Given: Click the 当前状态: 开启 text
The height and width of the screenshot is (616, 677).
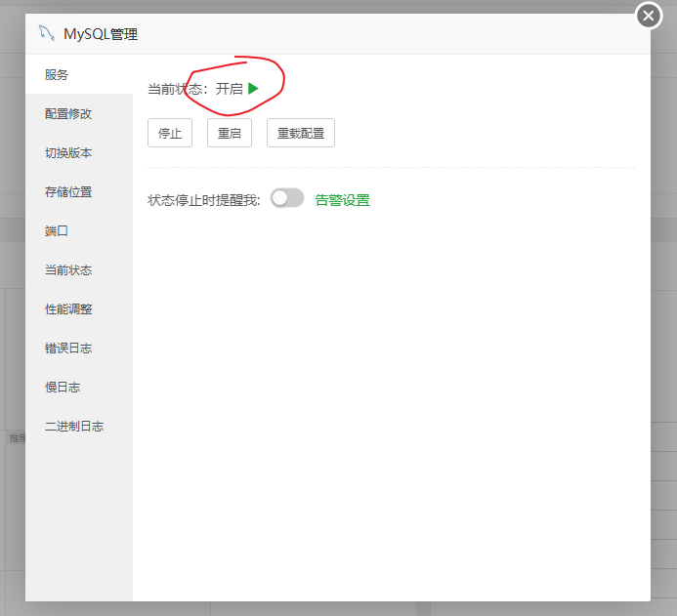Looking at the screenshot, I should 195,89.
